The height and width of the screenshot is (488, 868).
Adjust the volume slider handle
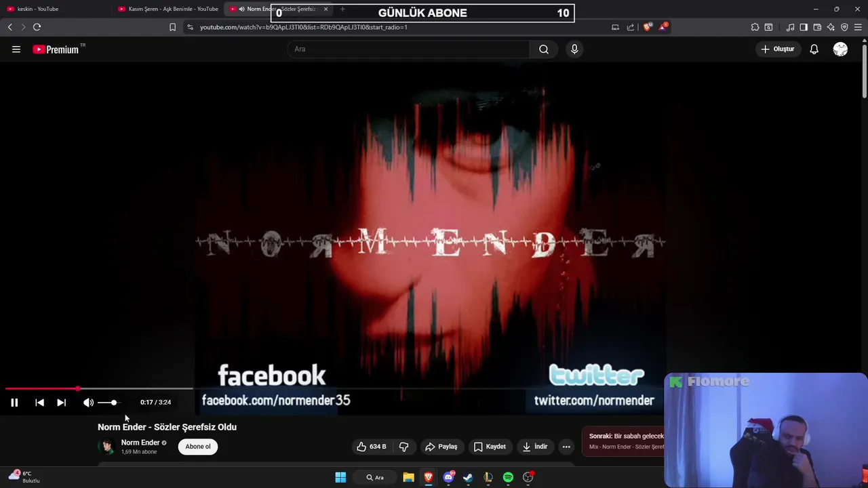114,403
